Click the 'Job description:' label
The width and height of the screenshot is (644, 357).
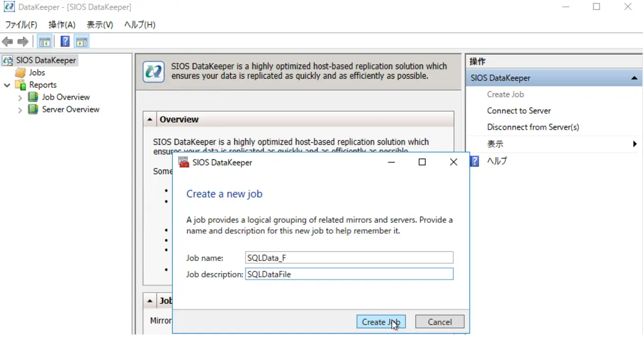(215, 275)
